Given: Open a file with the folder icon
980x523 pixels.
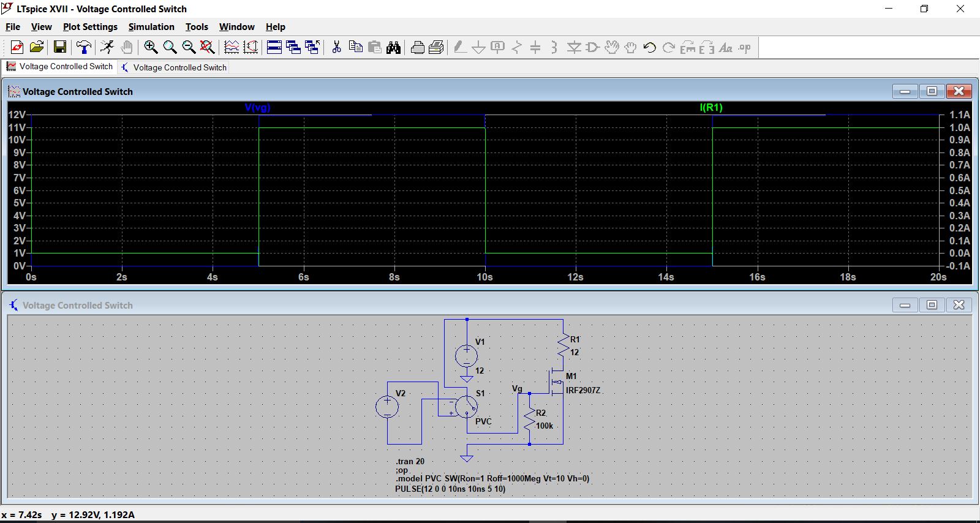Looking at the screenshot, I should pyautogui.click(x=37, y=47).
